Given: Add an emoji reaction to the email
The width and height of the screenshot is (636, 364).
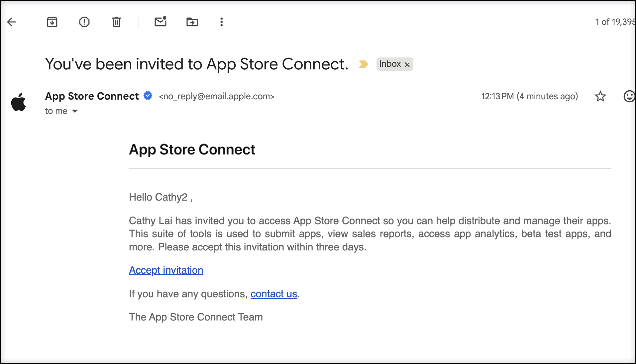Looking at the screenshot, I should 629,96.
